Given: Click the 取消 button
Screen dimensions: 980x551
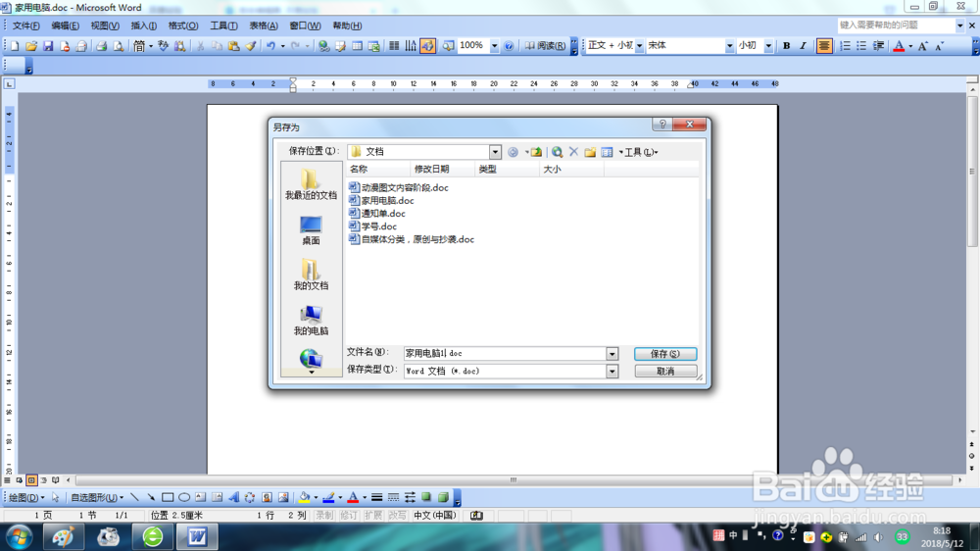Looking at the screenshot, I should point(665,372).
